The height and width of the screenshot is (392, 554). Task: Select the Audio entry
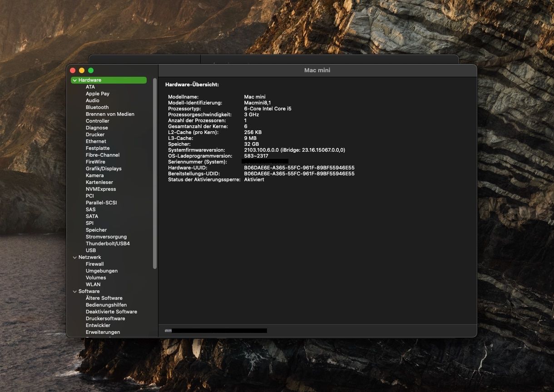[93, 100]
